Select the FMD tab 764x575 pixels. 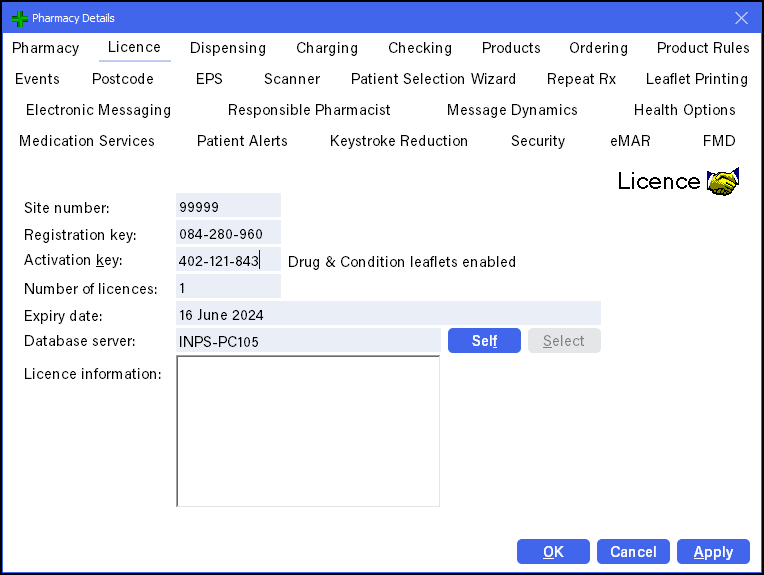719,141
